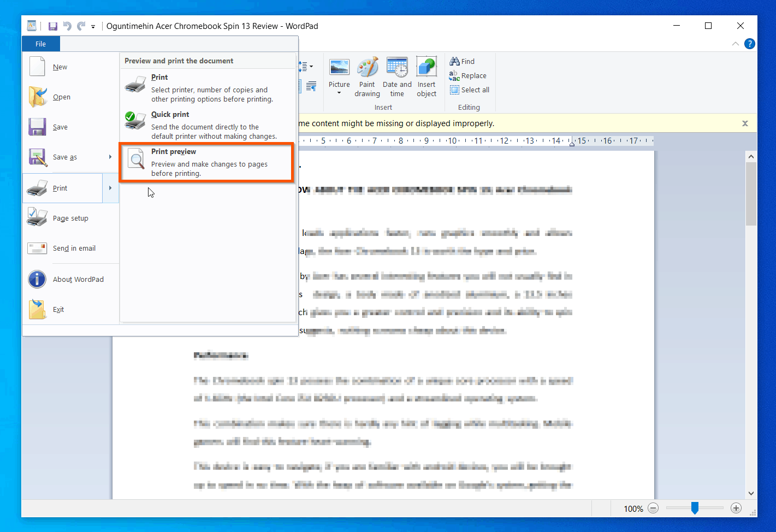776x532 pixels.
Task: Dismiss the missing content warning bar
Action: (745, 123)
